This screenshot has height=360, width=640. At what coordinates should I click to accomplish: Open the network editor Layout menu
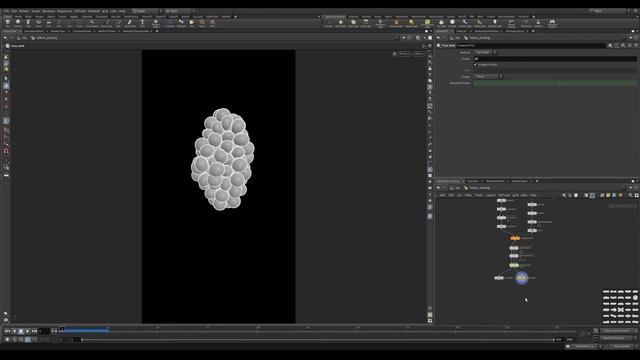(x=491, y=196)
